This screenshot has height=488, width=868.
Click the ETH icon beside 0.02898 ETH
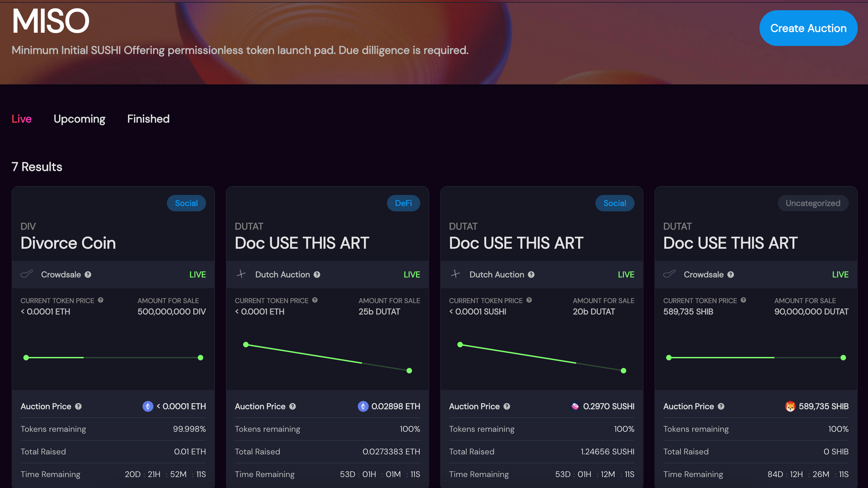click(x=363, y=406)
